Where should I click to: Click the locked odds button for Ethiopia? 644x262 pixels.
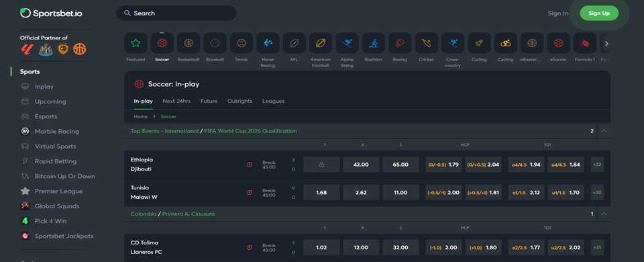(x=321, y=165)
